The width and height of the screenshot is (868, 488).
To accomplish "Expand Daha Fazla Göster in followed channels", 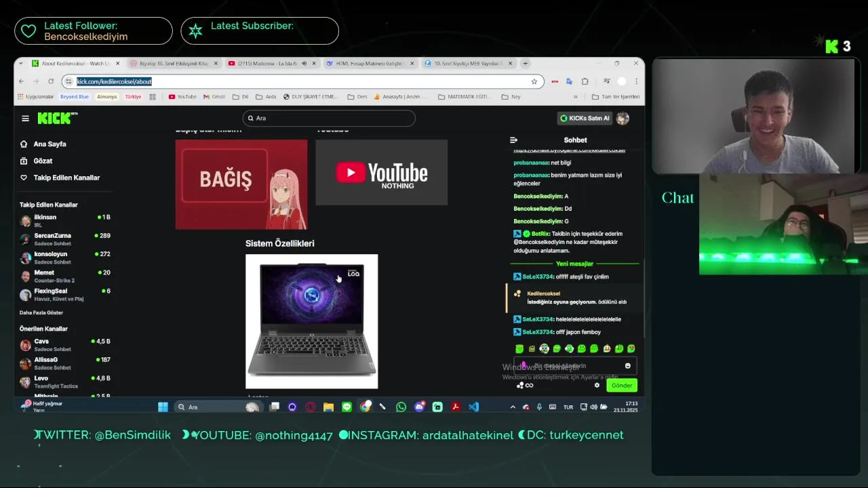I will pyautogui.click(x=41, y=312).
